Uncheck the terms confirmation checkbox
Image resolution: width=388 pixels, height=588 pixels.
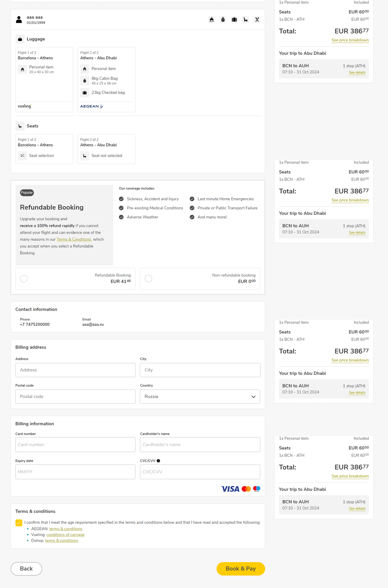click(19, 523)
